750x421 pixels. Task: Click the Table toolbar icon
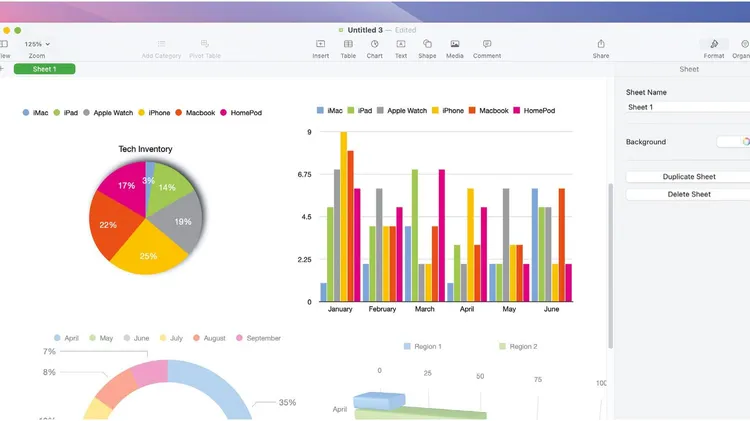pos(348,44)
